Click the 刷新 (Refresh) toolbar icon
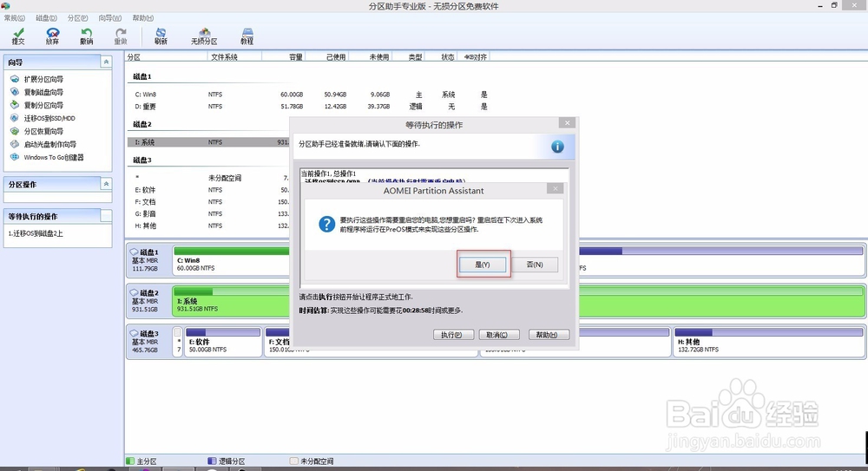Screen dimensions: 868x471 pyautogui.click(x=161, y=36)
